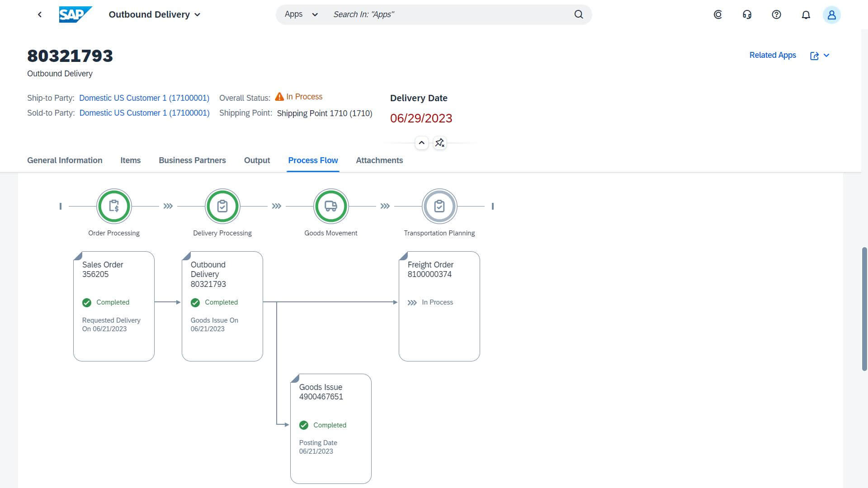Open the user profile avatar

[832, 14]
